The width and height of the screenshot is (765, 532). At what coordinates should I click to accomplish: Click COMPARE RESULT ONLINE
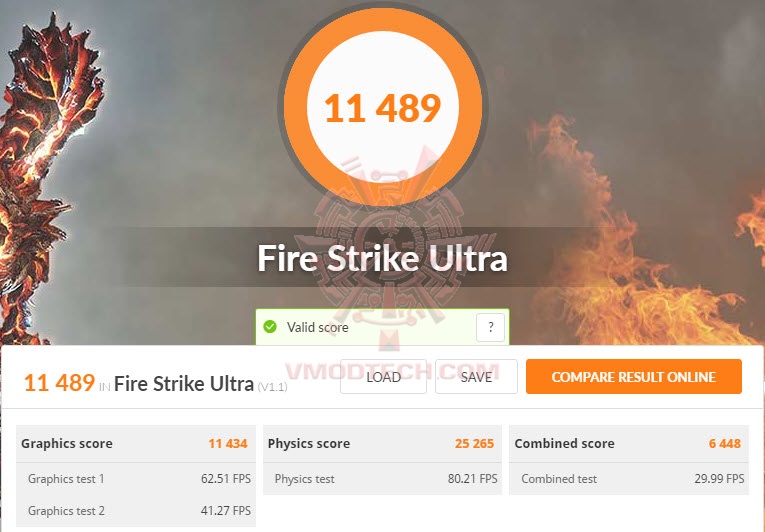click(x=634, y=377)
